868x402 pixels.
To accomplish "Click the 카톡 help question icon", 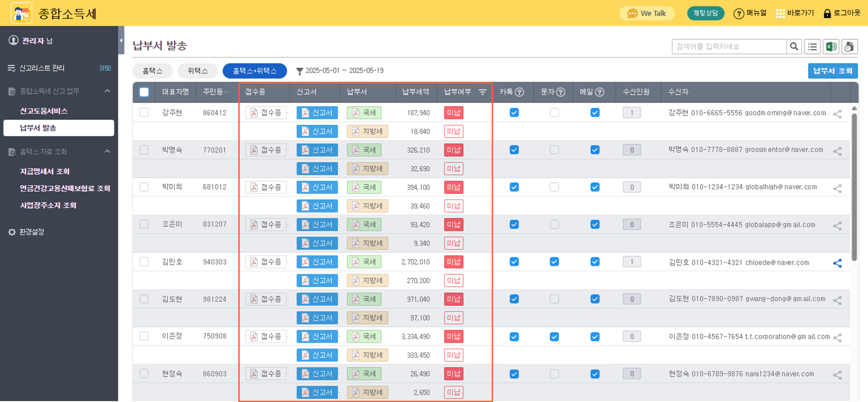I will [519, 92].
